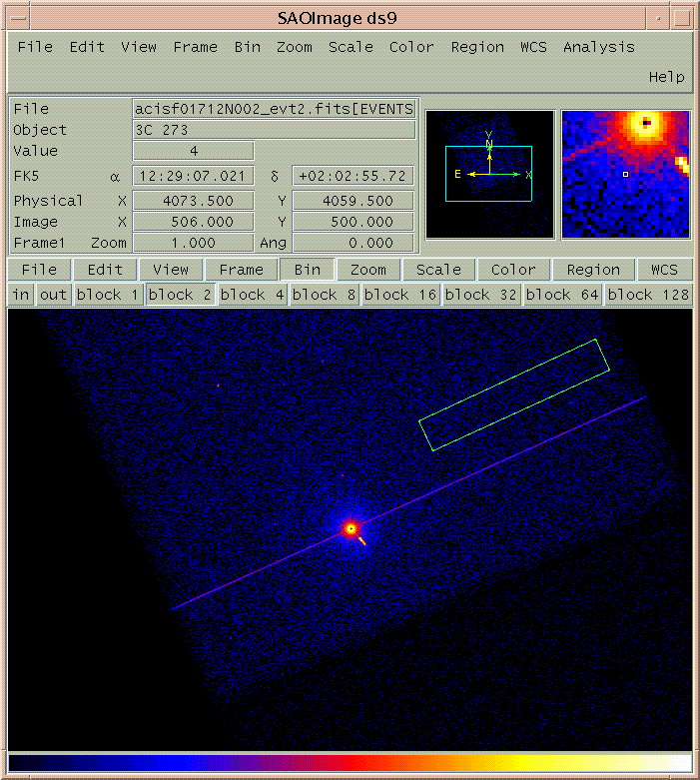The width and height of the screenshot is (700, 780).
Task: Click the Object field showing 3C 273
Action: click(275, 130)
